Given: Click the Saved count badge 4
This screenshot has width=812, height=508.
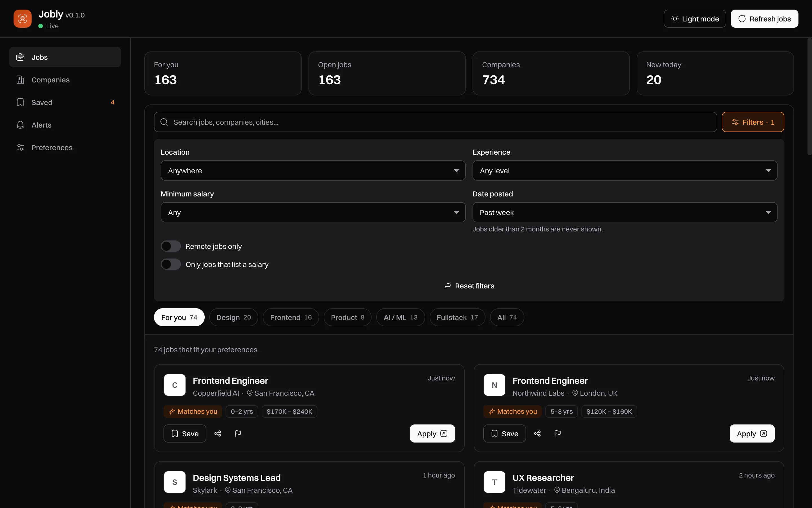Looking at the screenshot, I should pos(112,102).
